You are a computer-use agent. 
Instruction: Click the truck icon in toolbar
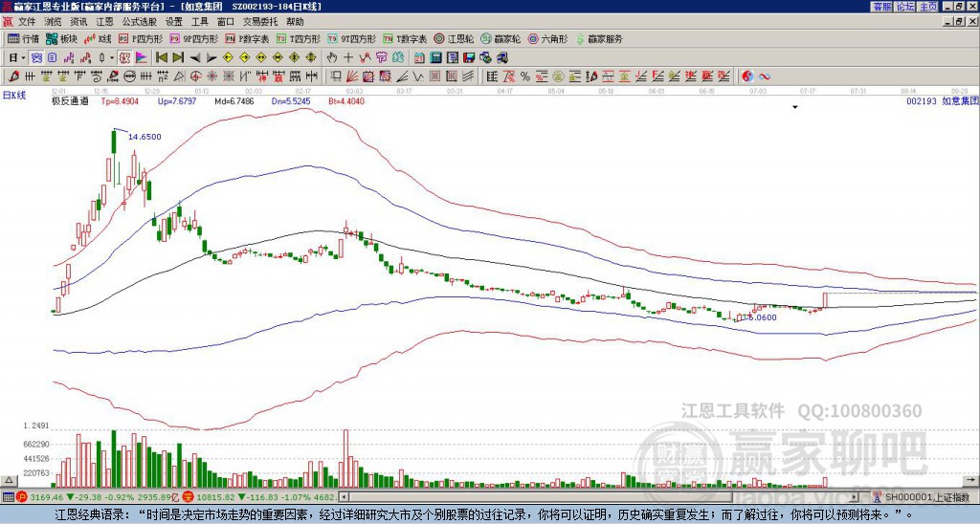pyautogui.click(x=501, y=58)
